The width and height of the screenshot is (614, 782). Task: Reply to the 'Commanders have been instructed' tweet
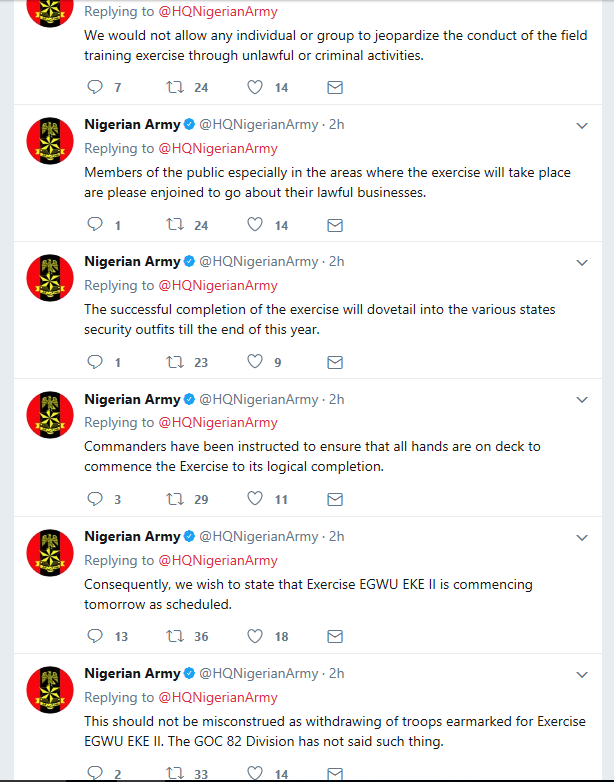tap(96, 499)
